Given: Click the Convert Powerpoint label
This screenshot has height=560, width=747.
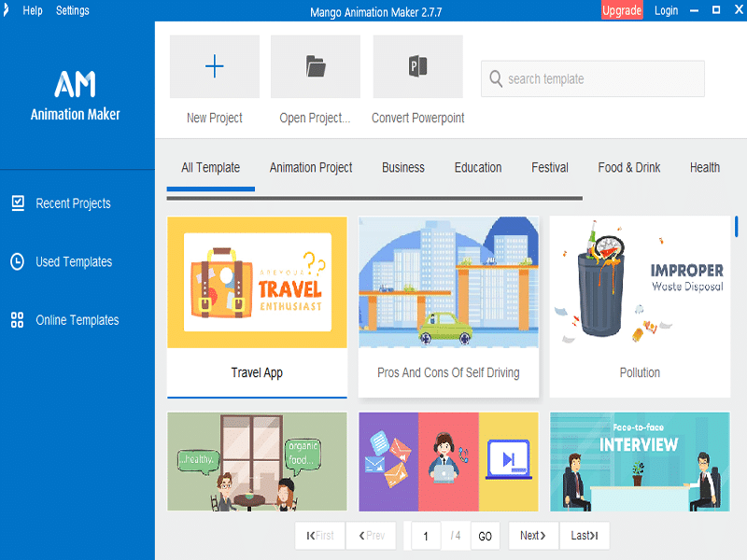Looking at the screenshot, I should (x=417, y=118).
